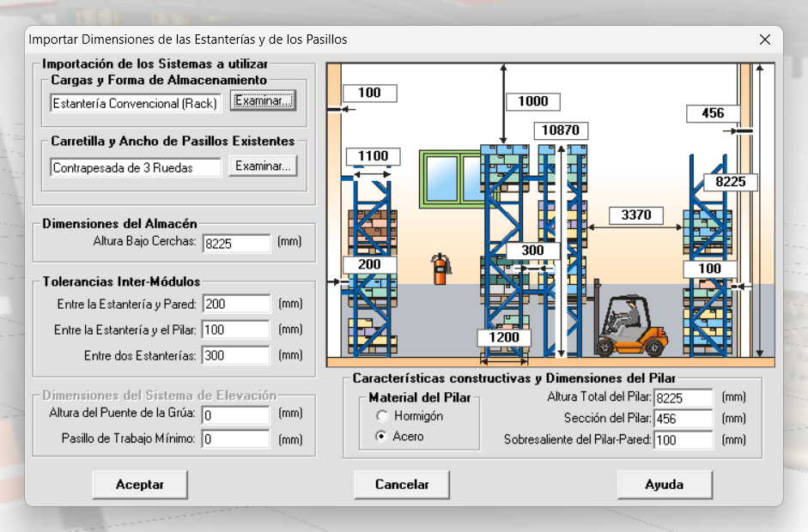The image size is (808, 532).
Task: Open forklift selection with the second Examinar button
Action: (x=263, y=166)
